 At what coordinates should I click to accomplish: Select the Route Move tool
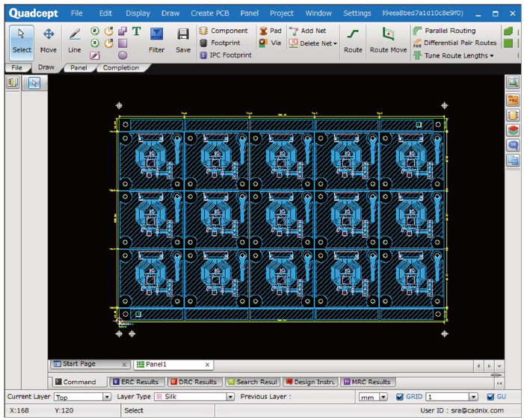(x=388, y=40)
